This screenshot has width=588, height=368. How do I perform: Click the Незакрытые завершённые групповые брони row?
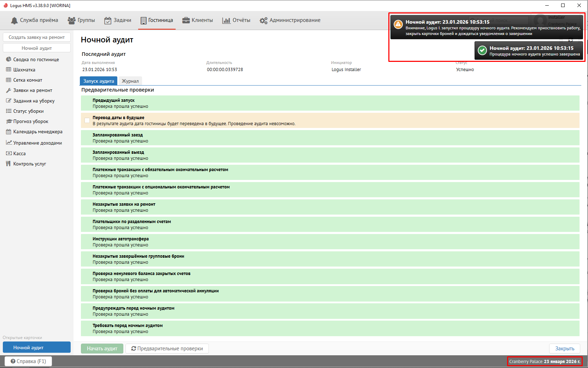(330, 259)
